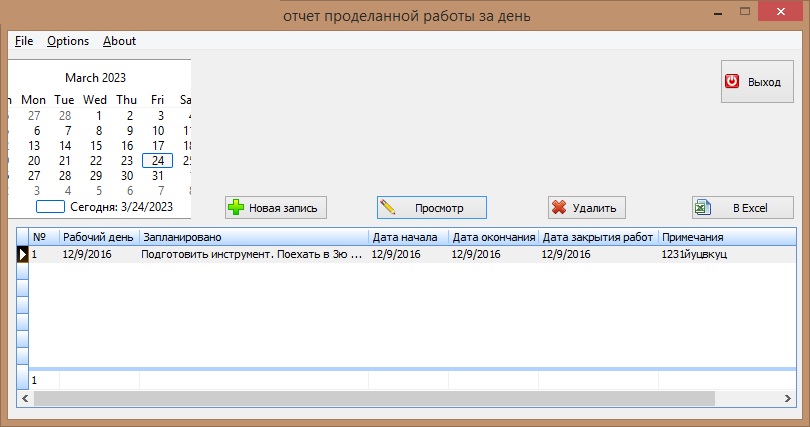Click the Выход exit button
The height and width of the screenshot is (427, 810).
(x=757, y=82)
